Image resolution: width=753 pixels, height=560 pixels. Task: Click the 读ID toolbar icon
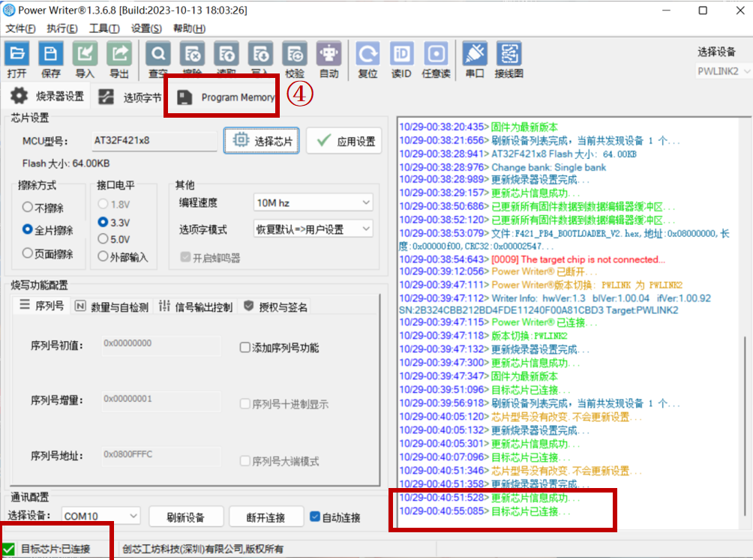click(401, 53)
